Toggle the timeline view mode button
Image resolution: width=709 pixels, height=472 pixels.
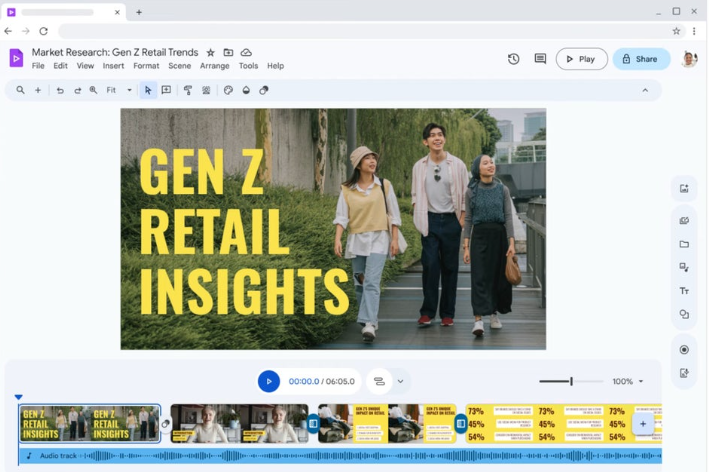[379, 381]
